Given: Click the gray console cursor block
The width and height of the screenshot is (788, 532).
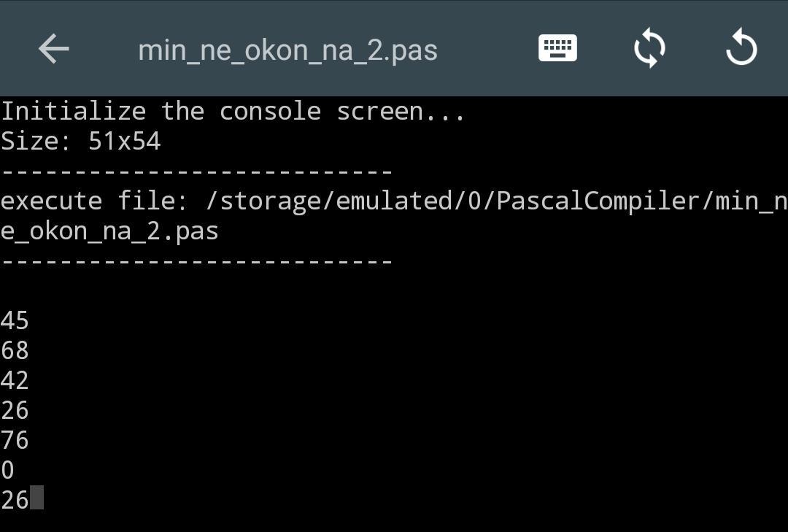Looking at the screenshot, I should [36, 498].
